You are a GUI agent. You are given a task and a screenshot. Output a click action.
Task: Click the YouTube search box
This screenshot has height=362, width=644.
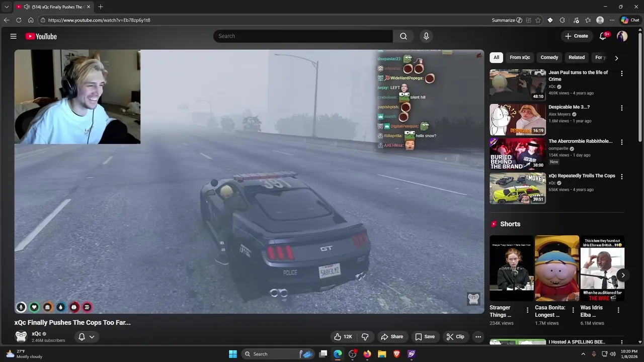click(x=303, y=36)
